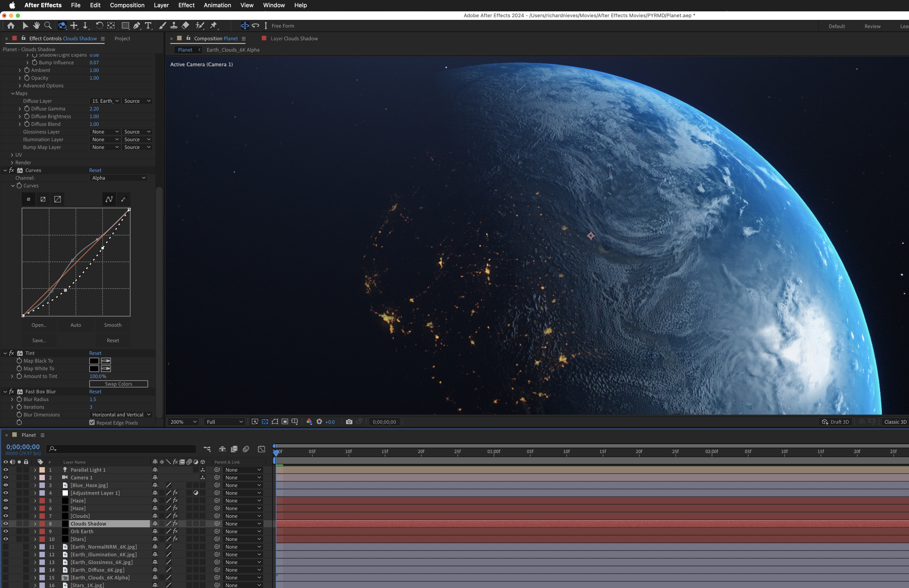Expand the UV property group

click(x=12, y=155)
